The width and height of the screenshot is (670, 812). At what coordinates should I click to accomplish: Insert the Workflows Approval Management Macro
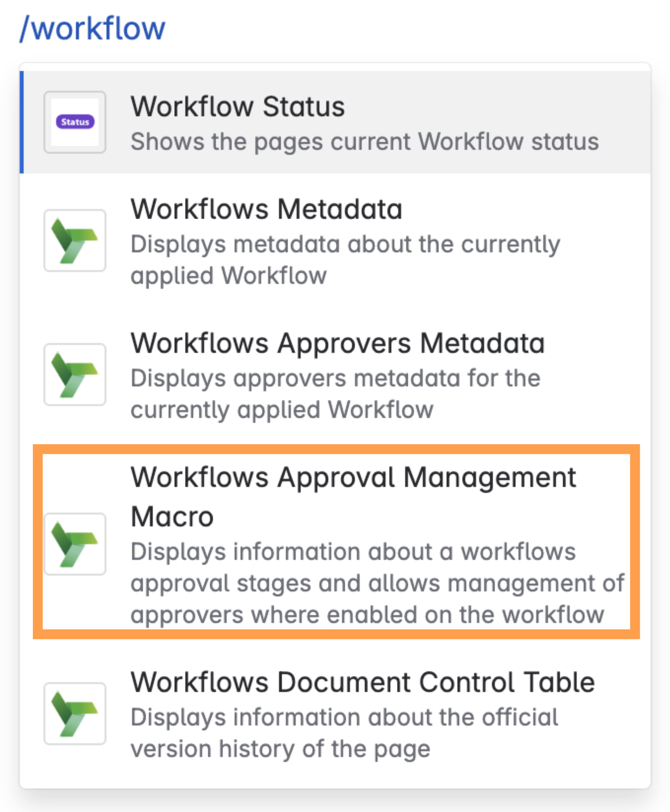coord(353,478)
